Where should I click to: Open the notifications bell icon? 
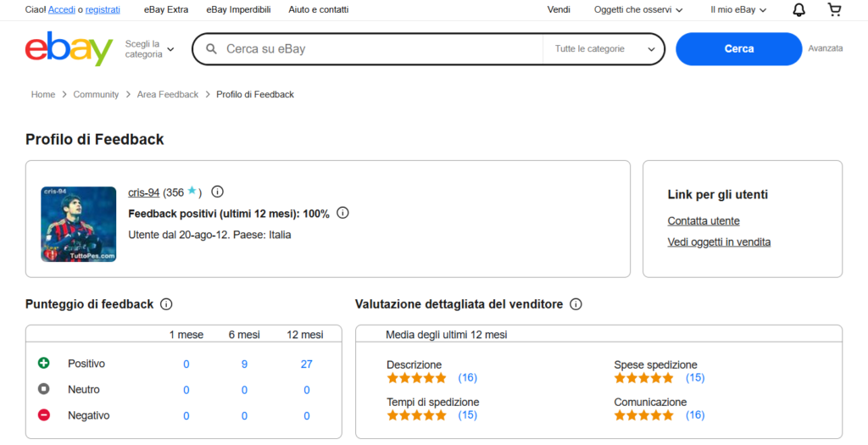pos(798,10)
